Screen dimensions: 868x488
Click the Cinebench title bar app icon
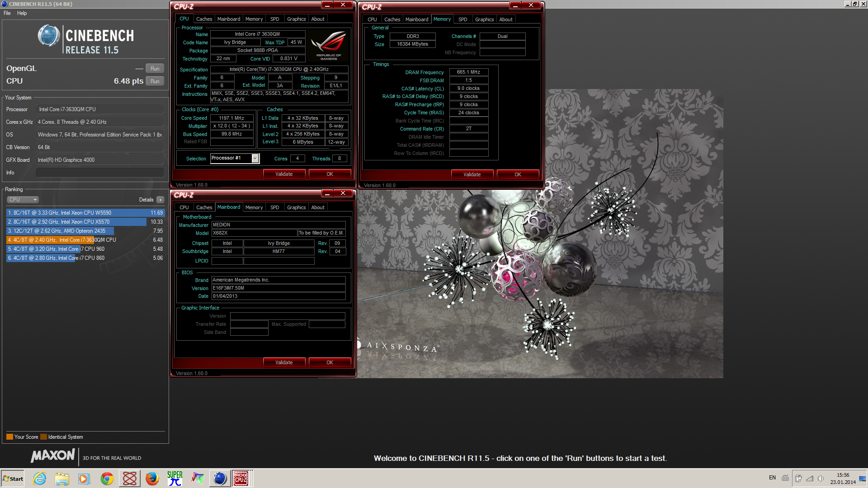pyautogui.click(x=4, y=4)
